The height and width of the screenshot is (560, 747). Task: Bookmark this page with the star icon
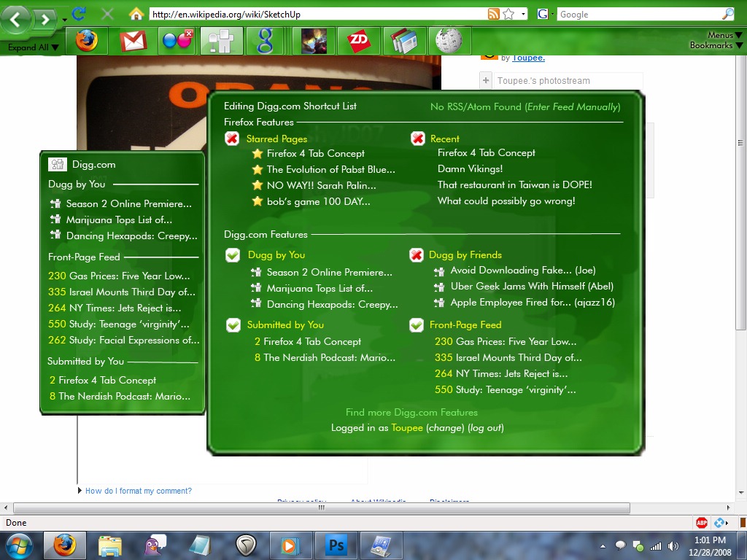tap(508, 14)
